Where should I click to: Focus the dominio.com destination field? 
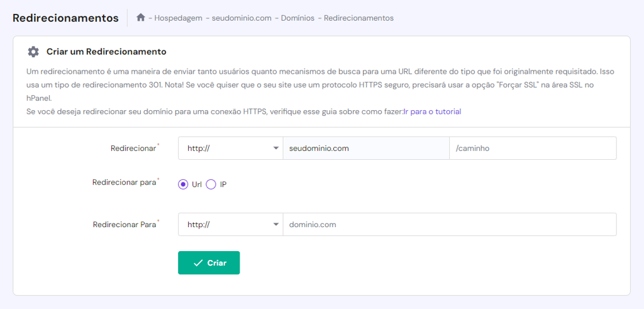[450, 224]
